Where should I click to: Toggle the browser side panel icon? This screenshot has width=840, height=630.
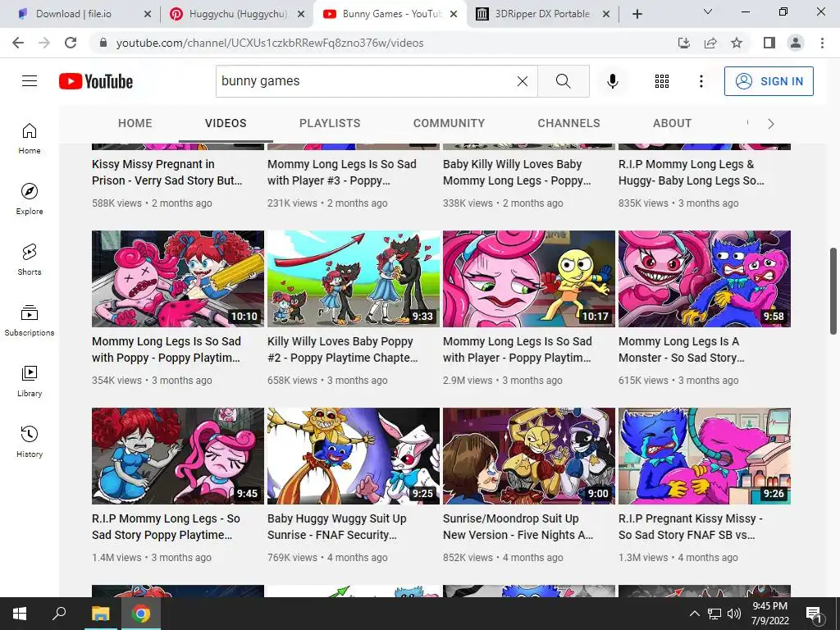pos(769,43)
